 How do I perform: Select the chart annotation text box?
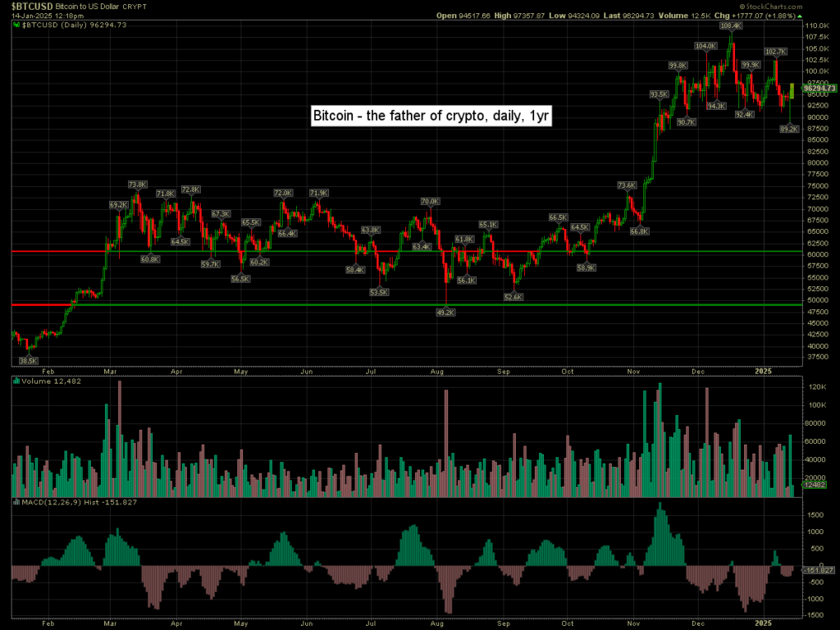(431, 116)
